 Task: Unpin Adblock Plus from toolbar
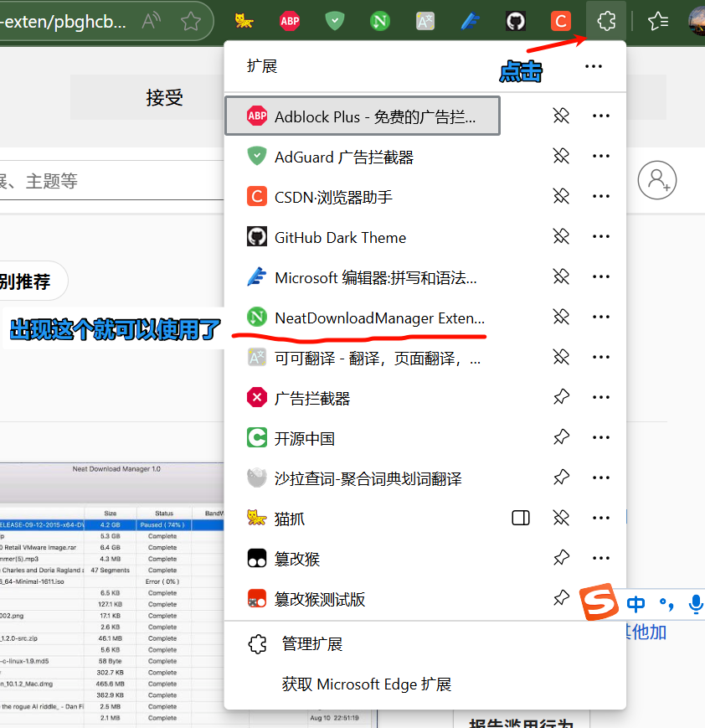click(x=561, y=116)
